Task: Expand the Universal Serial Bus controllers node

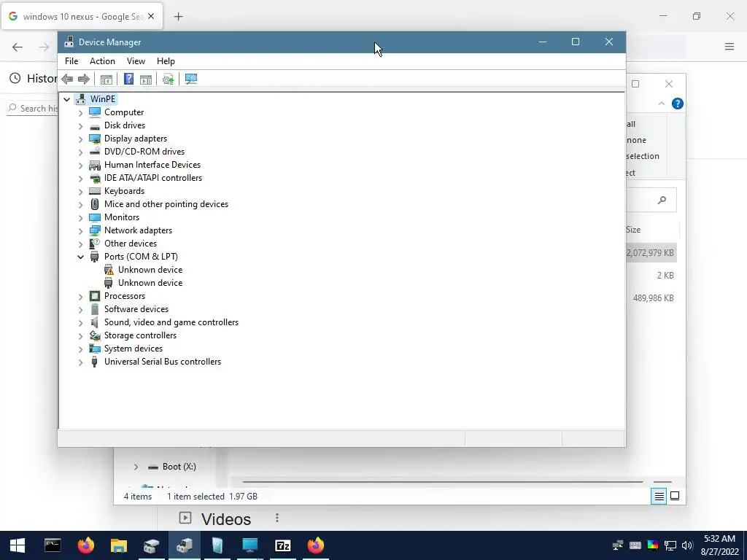Action: 80,362
